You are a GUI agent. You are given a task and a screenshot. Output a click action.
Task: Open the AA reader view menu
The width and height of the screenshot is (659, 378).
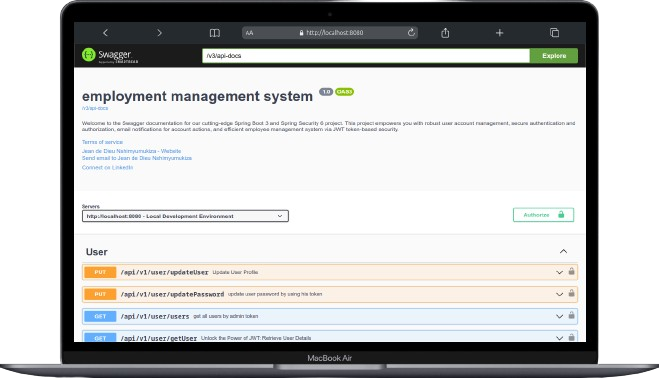point(250,33)
